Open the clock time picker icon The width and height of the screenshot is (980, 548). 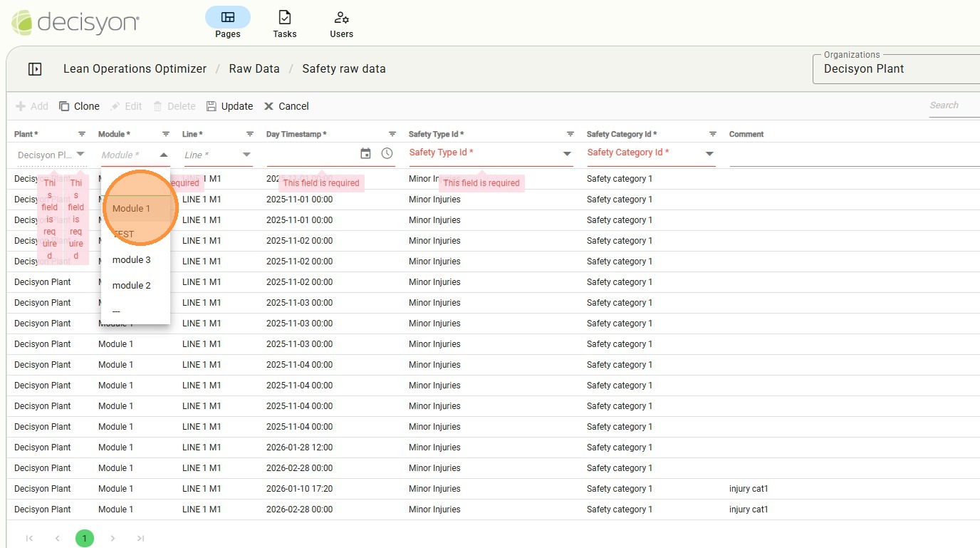[x=387, y=153]
